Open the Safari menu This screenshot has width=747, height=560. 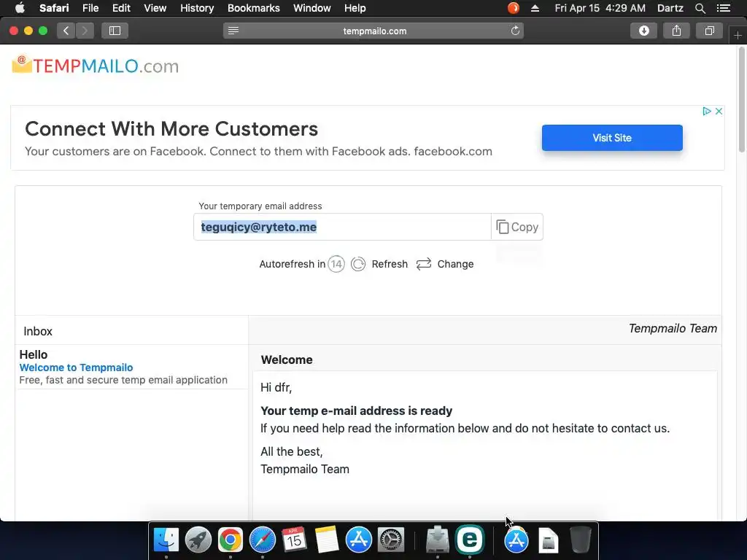tap(54, 8)
